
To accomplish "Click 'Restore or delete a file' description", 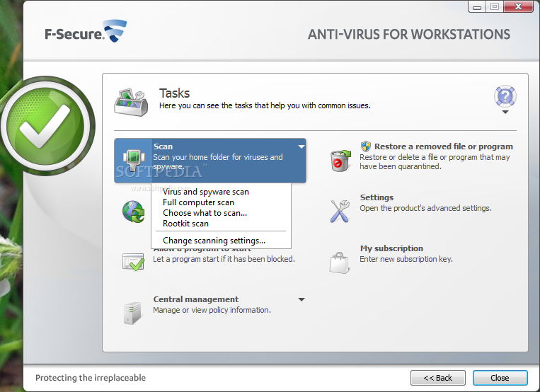I will click(x=435, y=161).
